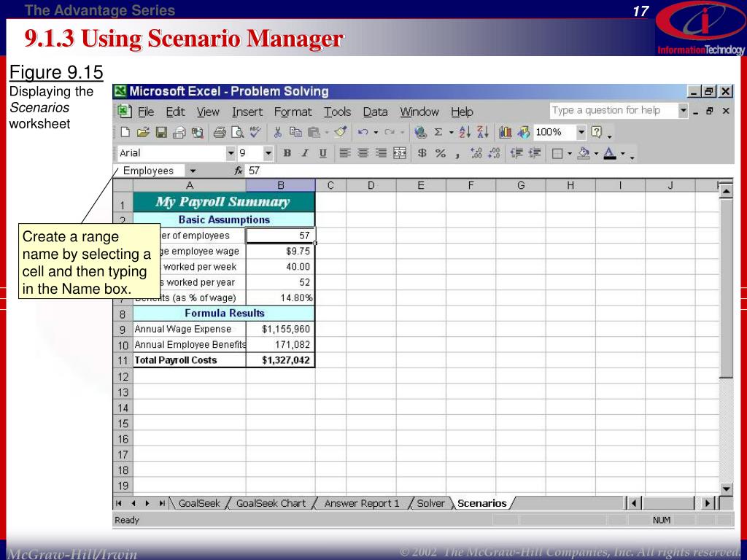Insert a hyperlink using the globe icon
The height and width of the screenshot is (560, 747).
[x=420, y=133]
